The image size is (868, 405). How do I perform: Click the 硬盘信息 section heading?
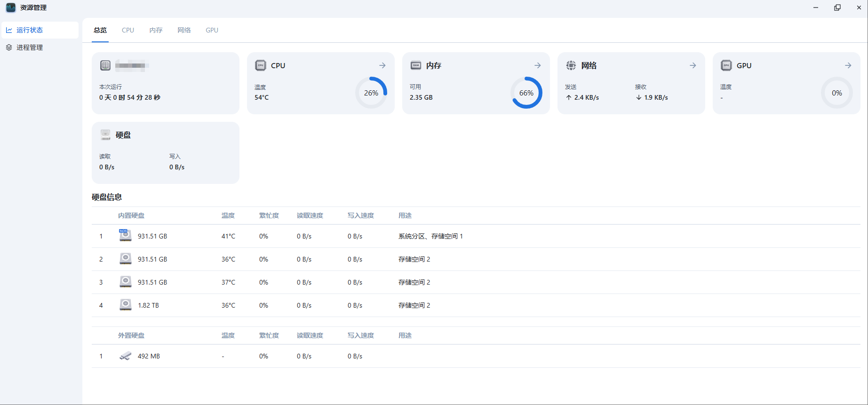tap(107, 197)
